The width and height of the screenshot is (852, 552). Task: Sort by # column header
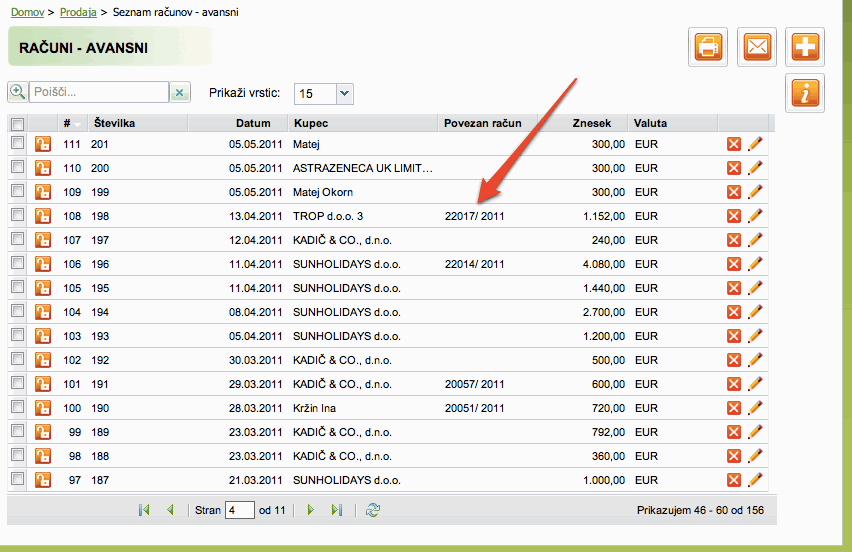pos(70,123)
